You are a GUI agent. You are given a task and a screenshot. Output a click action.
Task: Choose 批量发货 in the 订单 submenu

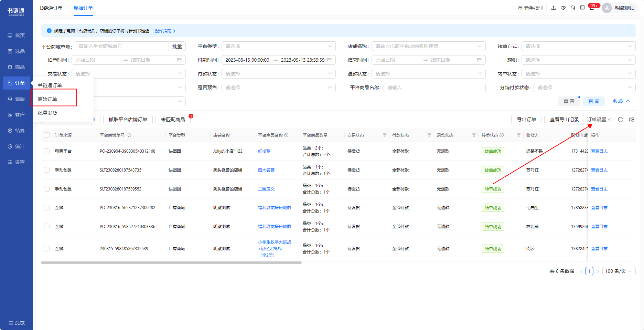[47, 113]
